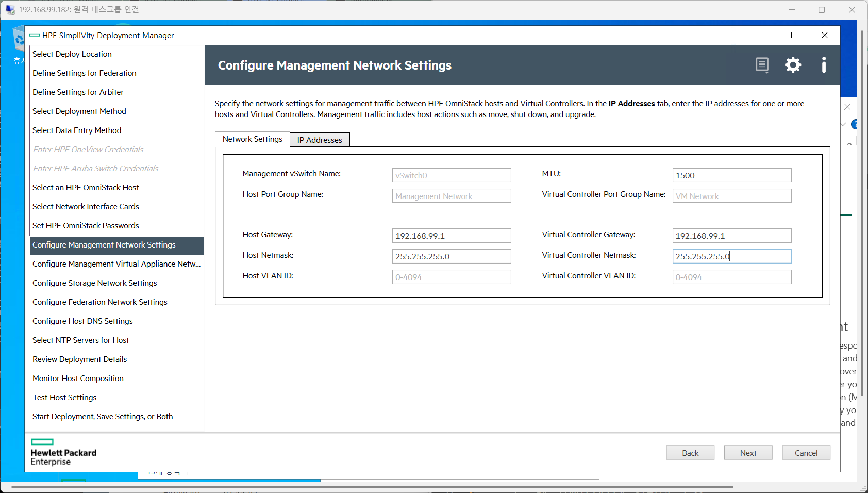Viewport: 868px width, 493px height.
Task: Click the remote desktop horizontal scrollbar
Action: coord(372,486)
